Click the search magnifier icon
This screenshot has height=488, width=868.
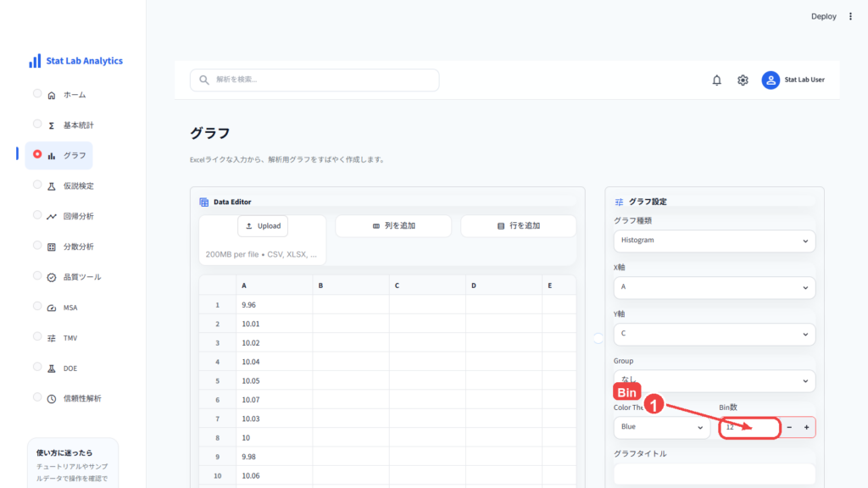(x=204, y=80)
